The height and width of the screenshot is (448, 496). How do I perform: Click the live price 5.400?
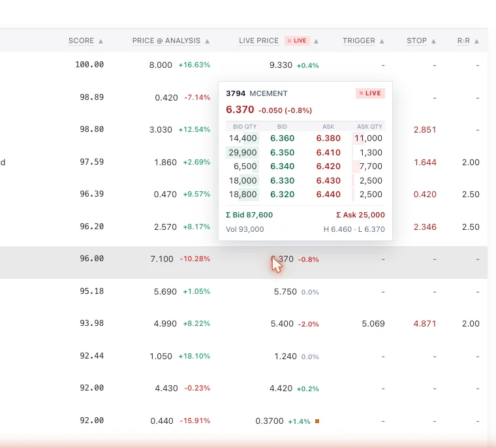tap(282, 323)
